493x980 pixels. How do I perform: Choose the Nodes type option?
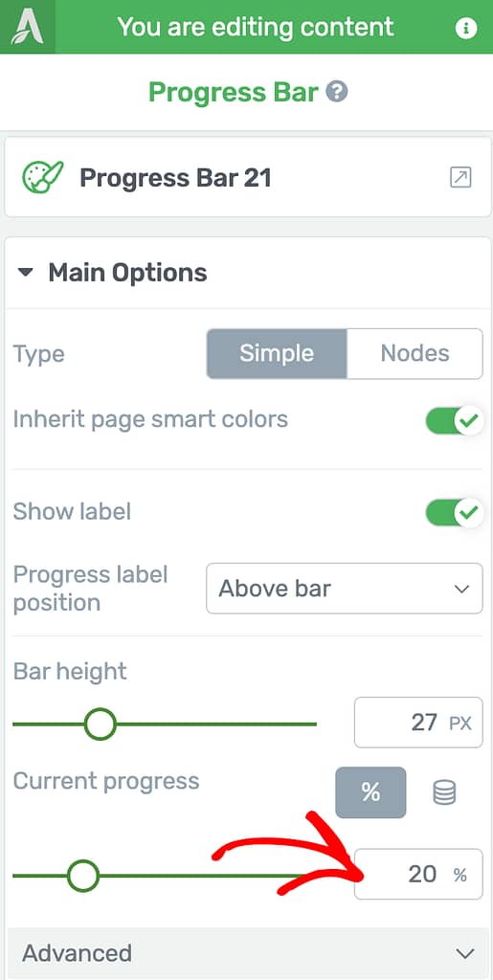(415, 354)
